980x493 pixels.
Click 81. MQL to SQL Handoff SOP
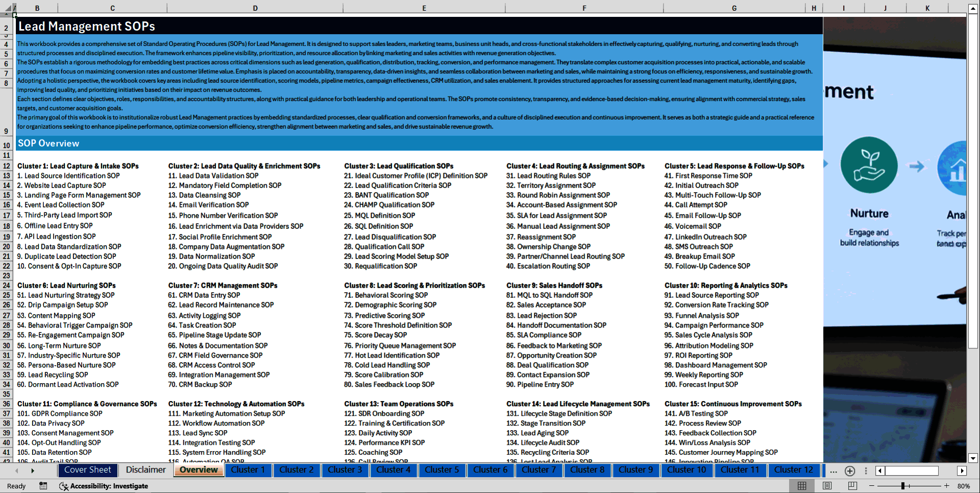(x=549, y=295)
